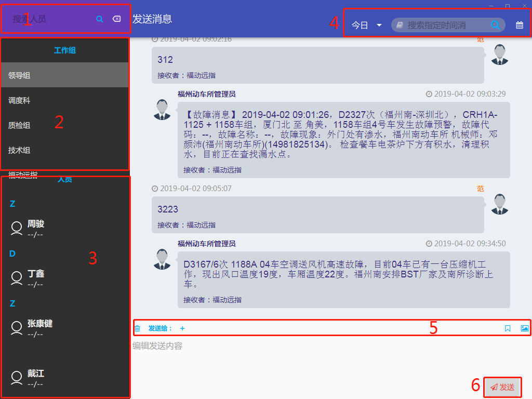Image resolution: width=532 pixels, height=399 pixels.
Task: Click the avatar icon beside 戴江
Action: click(x=16, y=378)
